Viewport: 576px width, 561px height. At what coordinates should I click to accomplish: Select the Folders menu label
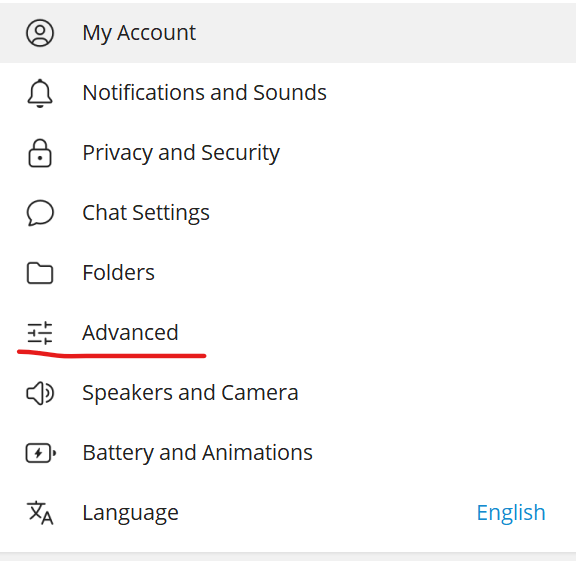click(x=118, y=273)
